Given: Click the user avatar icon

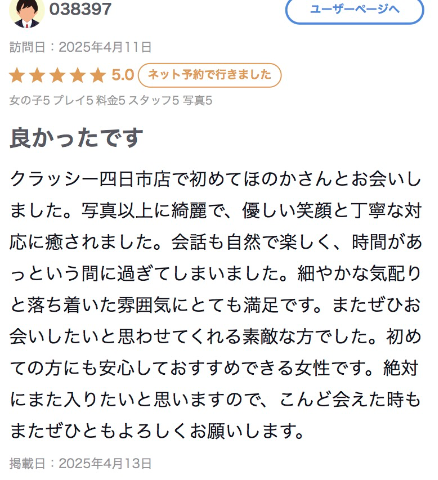Looking at the screenshot, I should point(27,12).
